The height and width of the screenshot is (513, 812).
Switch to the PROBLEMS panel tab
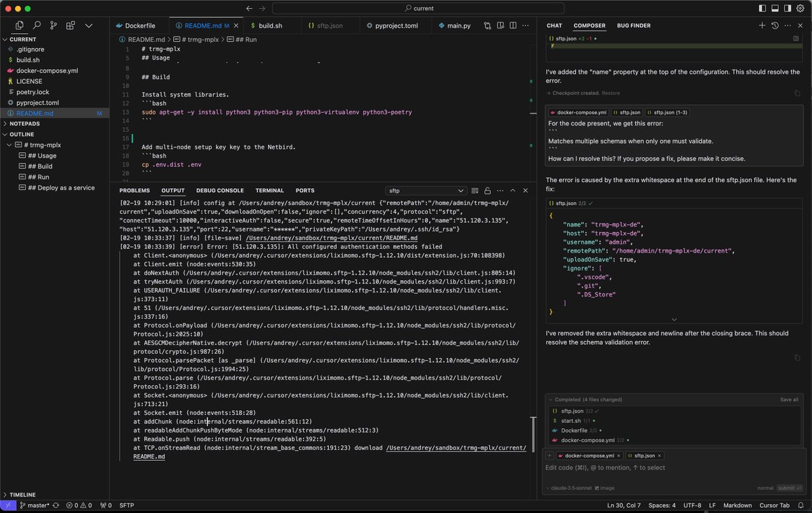pyautogui.click(x=135, y=191)
